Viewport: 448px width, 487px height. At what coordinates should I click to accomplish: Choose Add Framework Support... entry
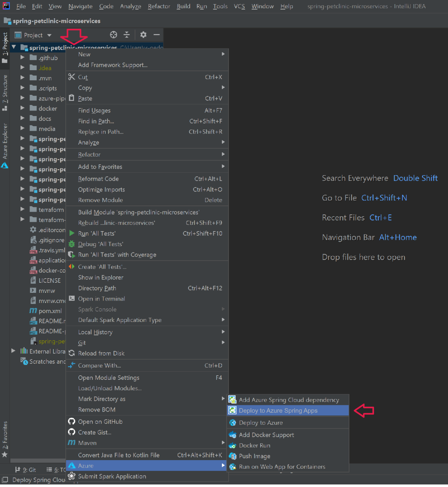click(147, 65)
